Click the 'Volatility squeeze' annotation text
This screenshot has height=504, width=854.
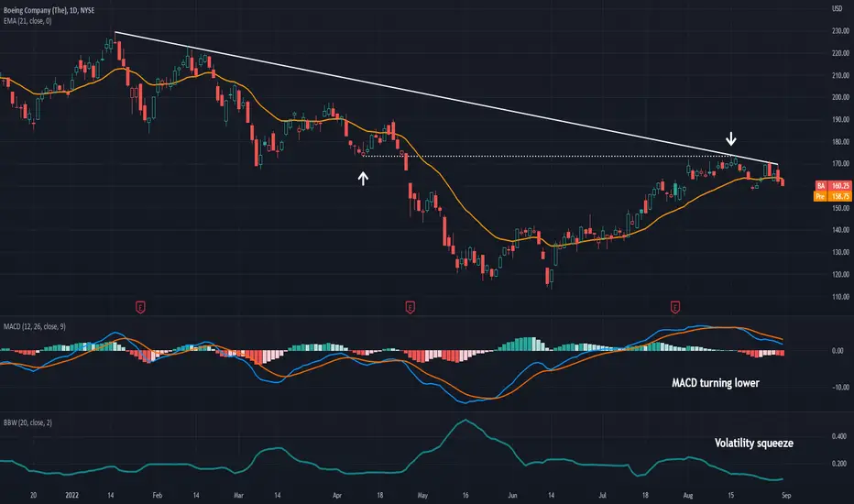click(754, 443)
